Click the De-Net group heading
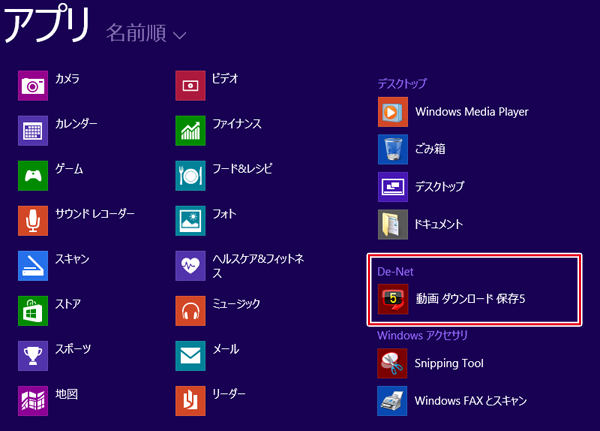This screenshot has width=600, height=431. [395, 272]
